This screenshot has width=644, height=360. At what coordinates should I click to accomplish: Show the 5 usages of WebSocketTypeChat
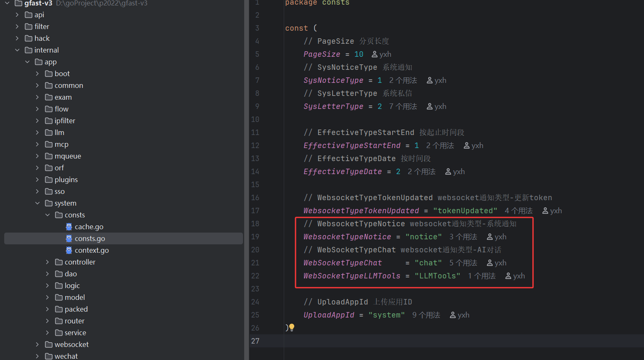463,263
